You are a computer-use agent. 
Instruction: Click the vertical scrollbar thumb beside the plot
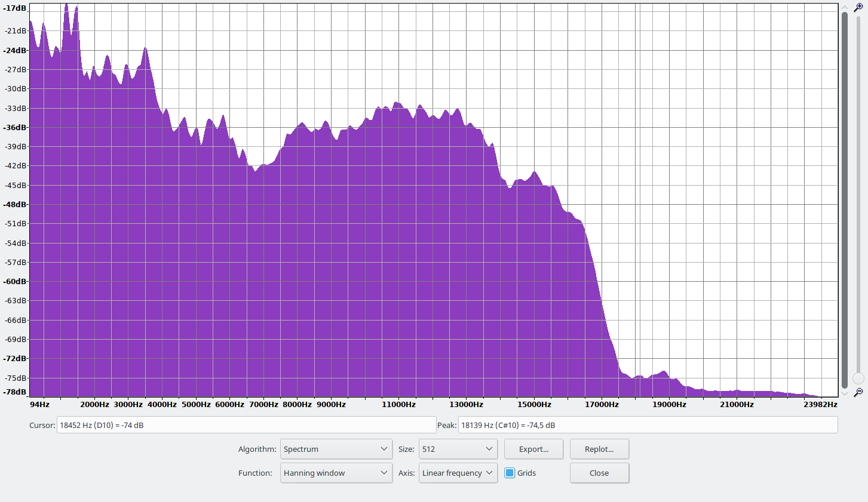[845, 200]
